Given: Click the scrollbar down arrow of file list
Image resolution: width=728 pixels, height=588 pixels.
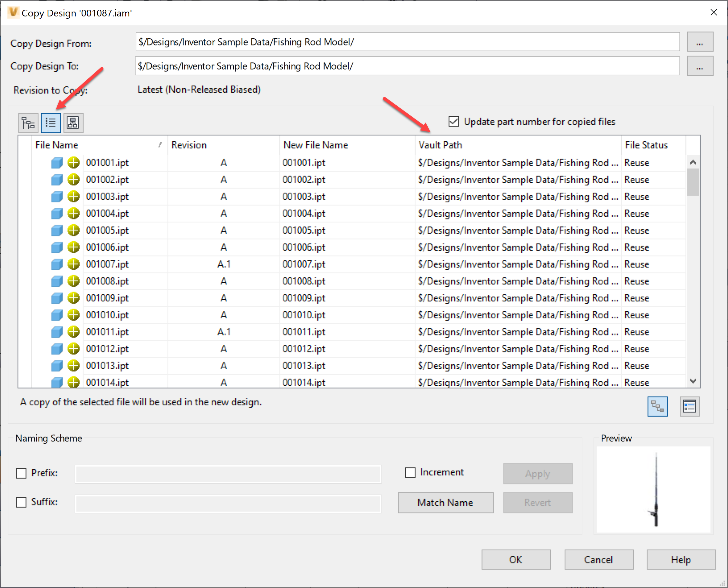Looking at the screenshot, I should pos(693,381).
